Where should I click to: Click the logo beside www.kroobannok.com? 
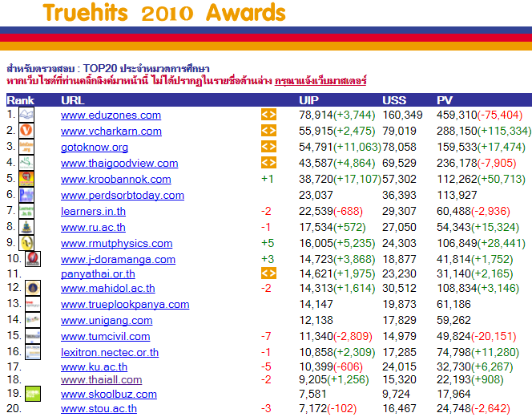(26, 179)
